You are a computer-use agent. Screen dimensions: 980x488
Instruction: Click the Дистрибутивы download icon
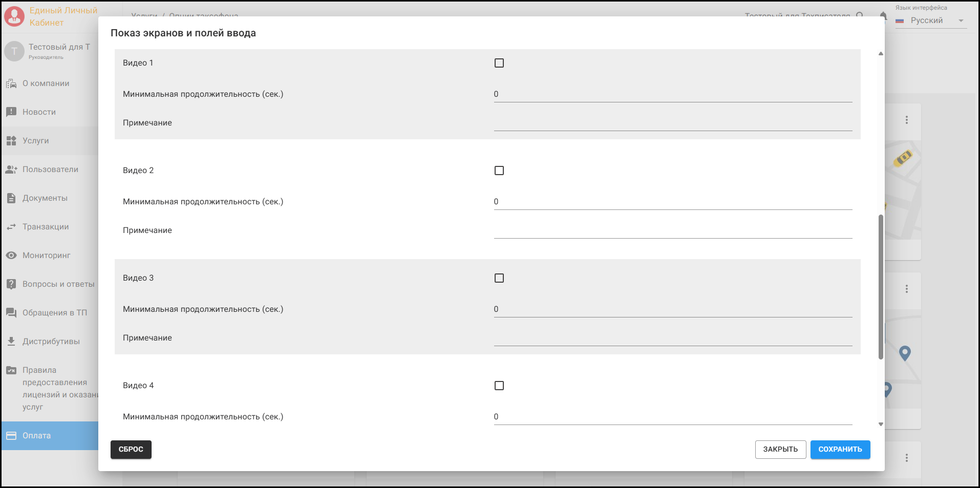tap(11, 342)
